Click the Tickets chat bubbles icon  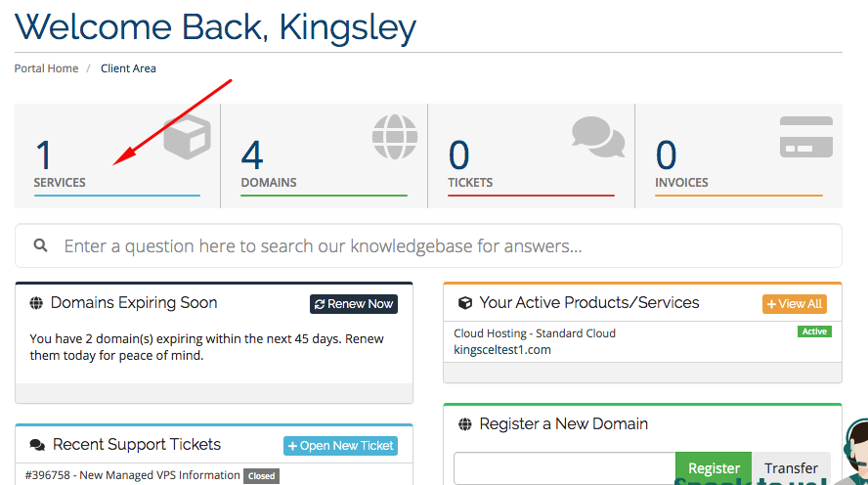point(598,137)
